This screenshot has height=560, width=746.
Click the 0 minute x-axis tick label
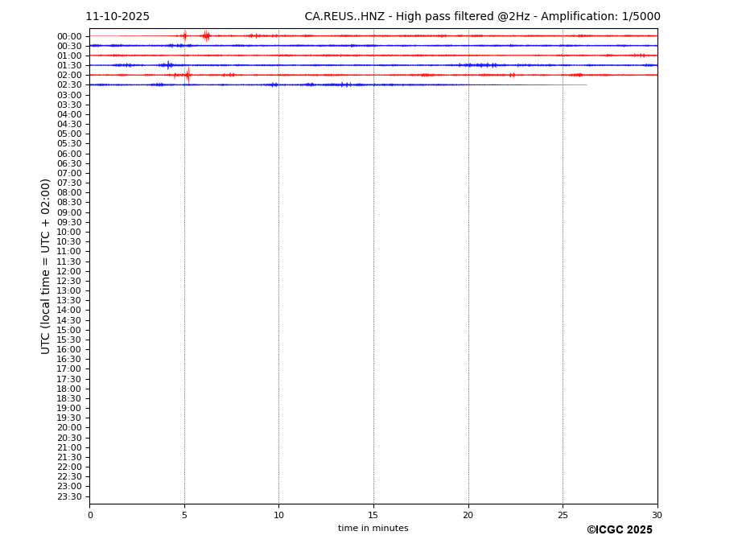90,515
